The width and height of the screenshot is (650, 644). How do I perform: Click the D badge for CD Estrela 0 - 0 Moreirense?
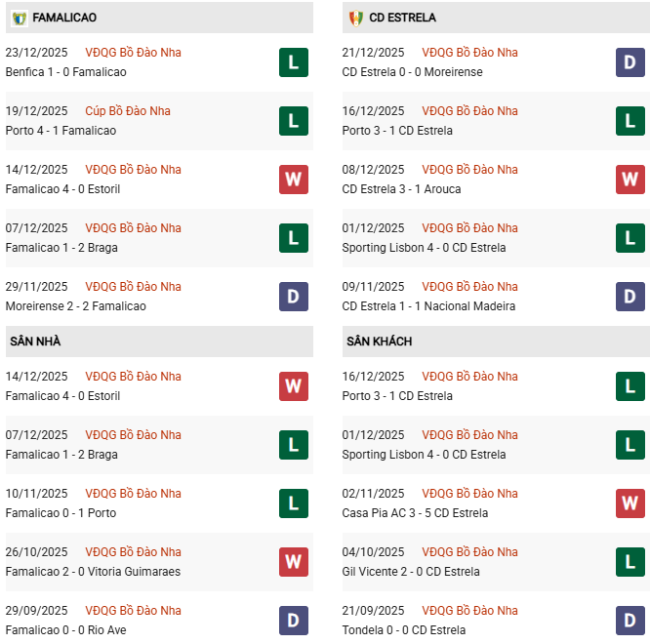click(630, 62)
